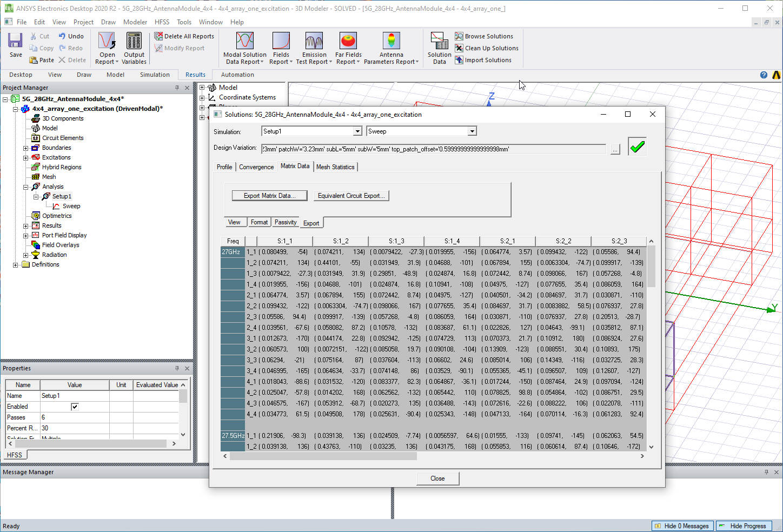The height and width of the screenshot is (532, 783).
Task: Open the Simulation Setup1 dropdown
Action: coord(357,131)
